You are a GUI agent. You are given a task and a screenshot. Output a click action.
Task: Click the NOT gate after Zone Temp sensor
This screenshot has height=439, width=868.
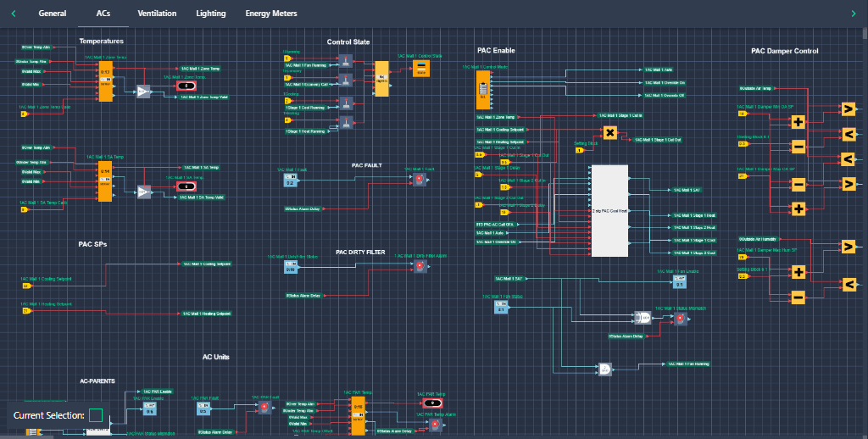pyautogui.click(x=143, y=92)
